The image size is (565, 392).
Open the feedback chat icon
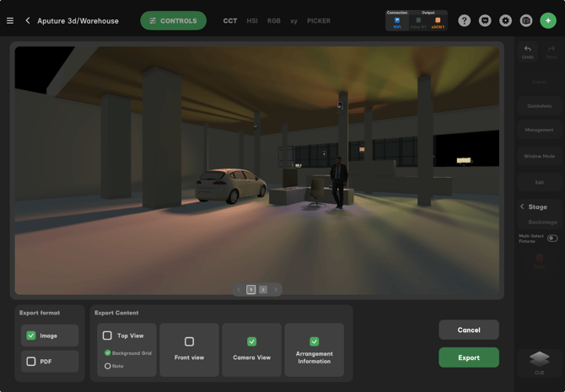485,21
